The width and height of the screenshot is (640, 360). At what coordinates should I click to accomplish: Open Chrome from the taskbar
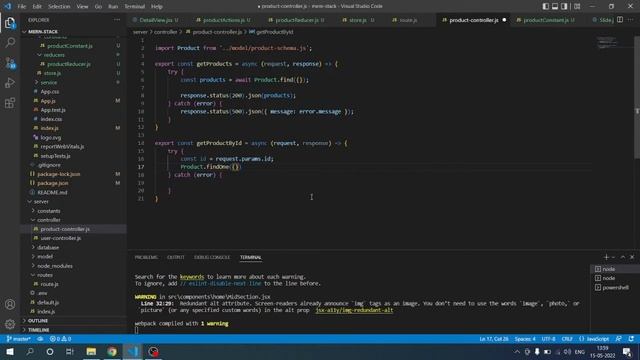[x=112, y=352]
